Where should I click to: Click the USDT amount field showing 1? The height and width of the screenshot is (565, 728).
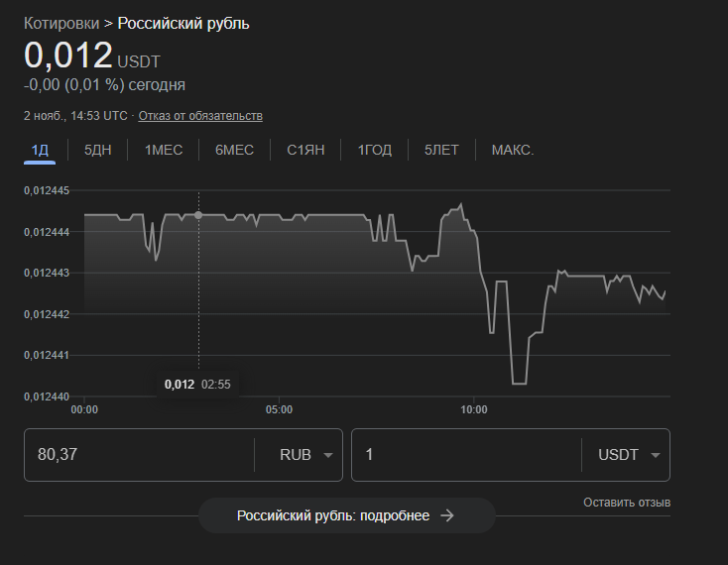[466, 455]
